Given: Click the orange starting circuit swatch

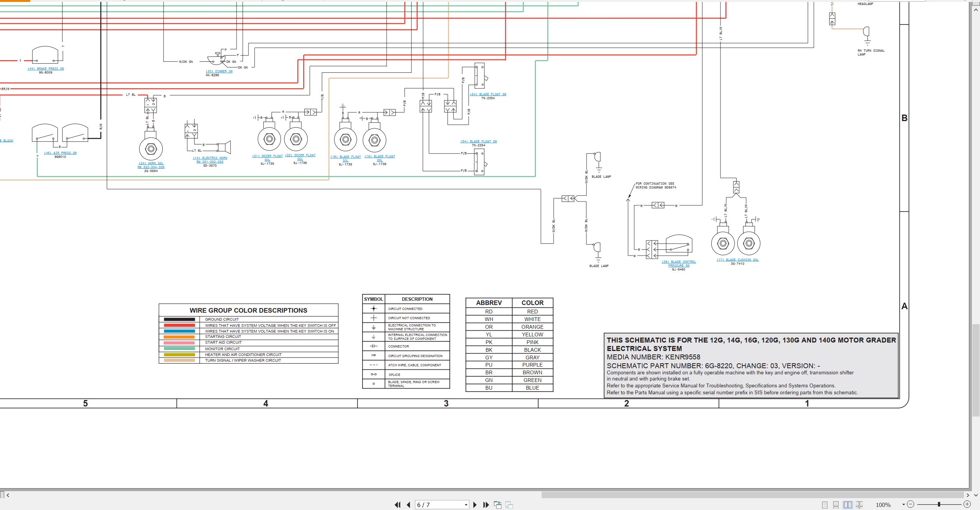Looking at the screenshot, I should point(179,337).
